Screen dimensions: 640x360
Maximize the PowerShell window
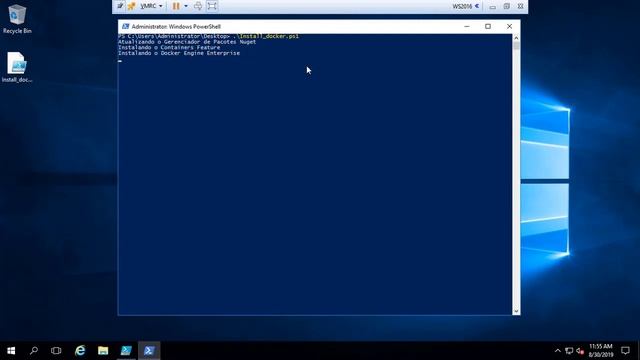tap(488, 27)
